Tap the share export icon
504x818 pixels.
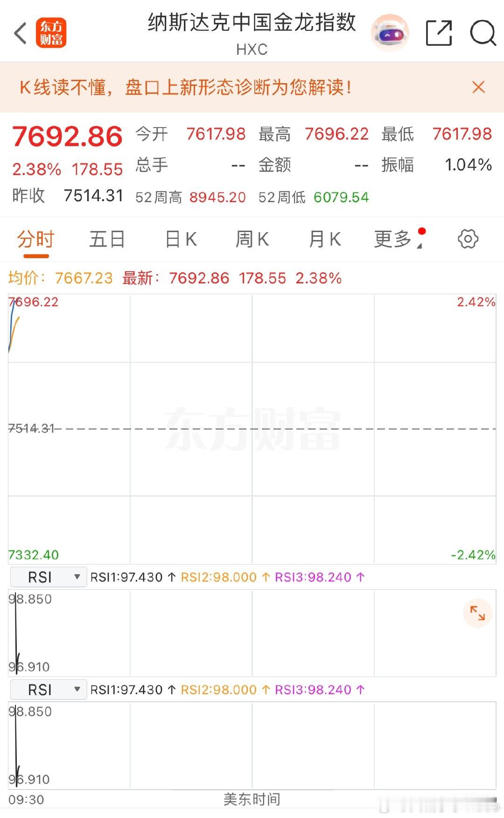pos(439,33)
